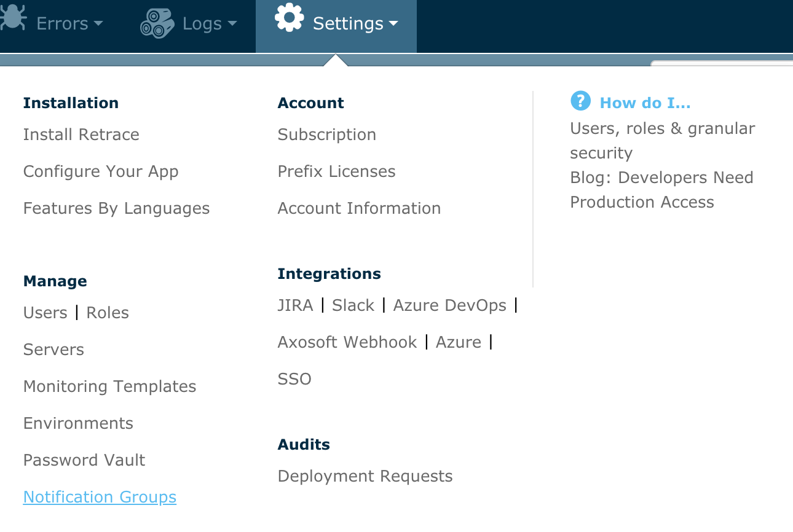Read Users, roles & granular security article

click(663, 141)
